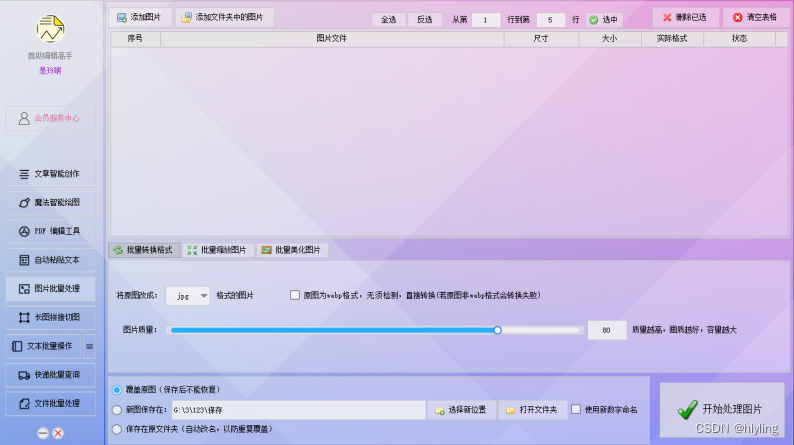794x445 pixels.
Task: Select 覆盖原图 radio option
Action: click(x=117, y=390)
